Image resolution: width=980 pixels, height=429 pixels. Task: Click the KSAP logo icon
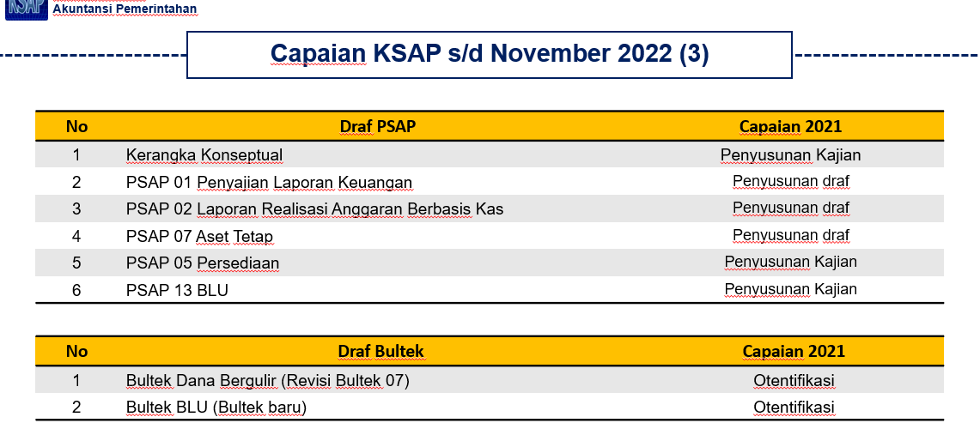27,9
